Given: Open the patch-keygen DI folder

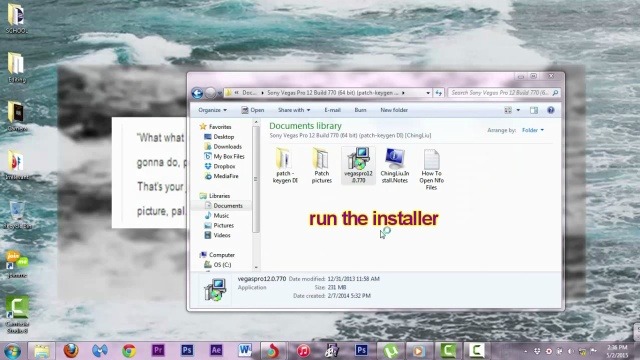Looking at the screenshot, I should tap(285, 165).
